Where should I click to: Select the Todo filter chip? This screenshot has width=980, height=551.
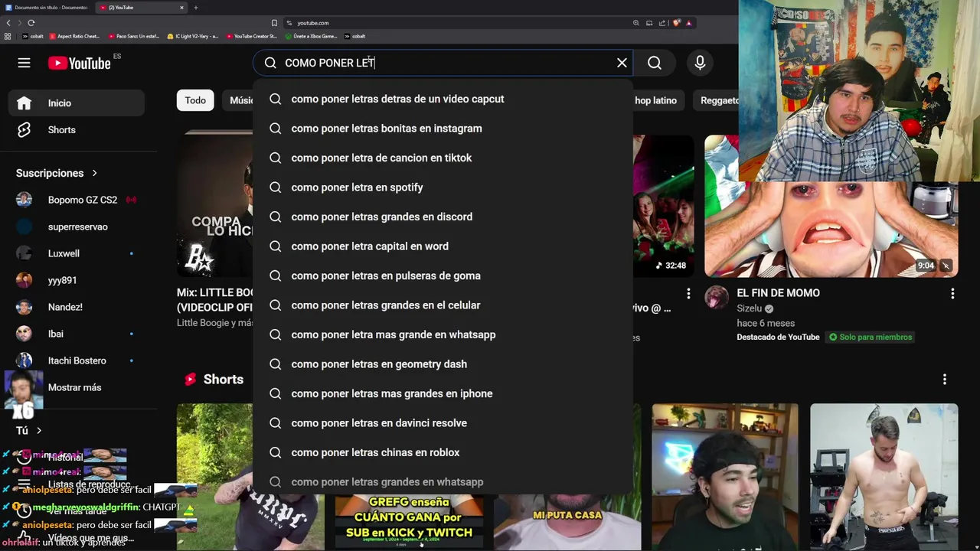click(x=195, y=100)
